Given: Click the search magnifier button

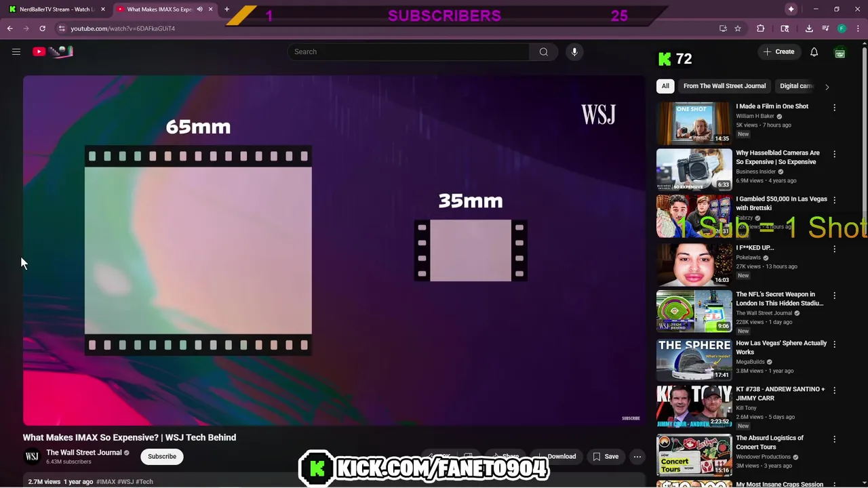Looking at the screenshot, I should (x=544, y=52).
